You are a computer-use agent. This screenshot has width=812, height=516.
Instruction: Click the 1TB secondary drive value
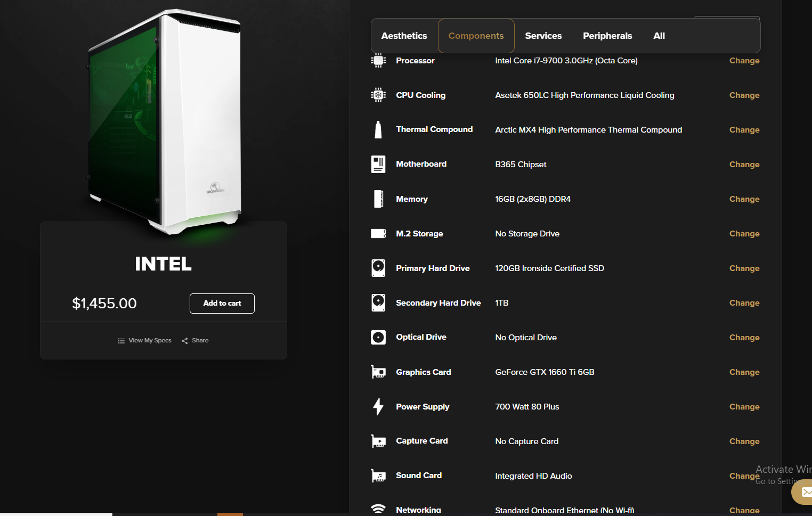pyautogui.click(x=501, y=303)
